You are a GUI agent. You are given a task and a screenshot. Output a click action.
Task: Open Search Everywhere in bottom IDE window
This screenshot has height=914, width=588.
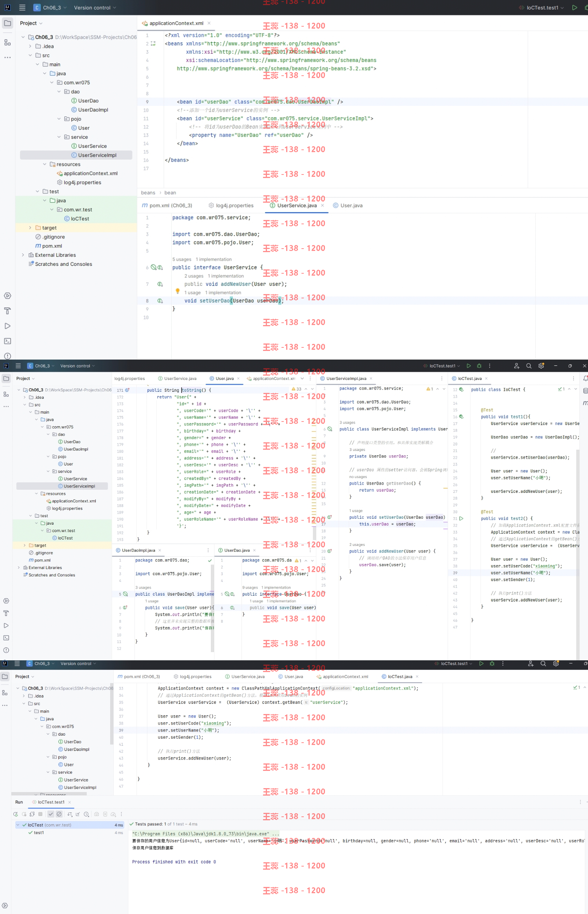tap(543, 663)
